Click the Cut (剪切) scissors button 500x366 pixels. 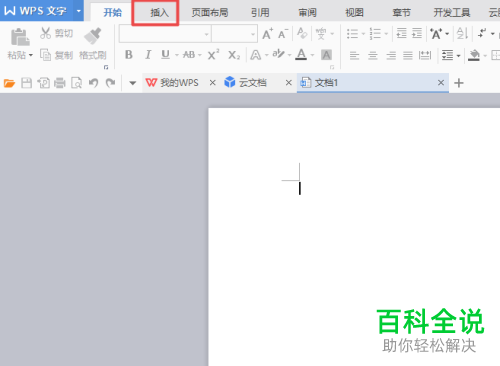tap(56, 33)
